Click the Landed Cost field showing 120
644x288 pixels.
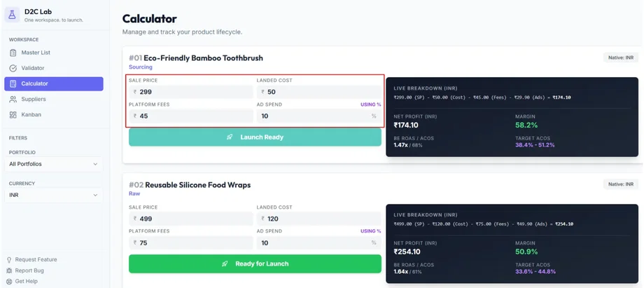point(318,219)
